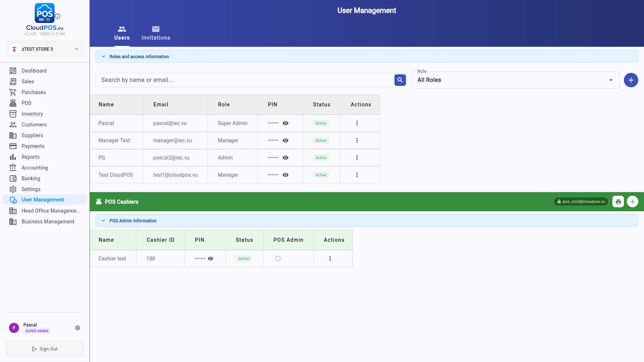Image resolution: width=644 pixels, height=362 pixels.
Task: Open the All Roles dropdown
Action: point(515,80)
